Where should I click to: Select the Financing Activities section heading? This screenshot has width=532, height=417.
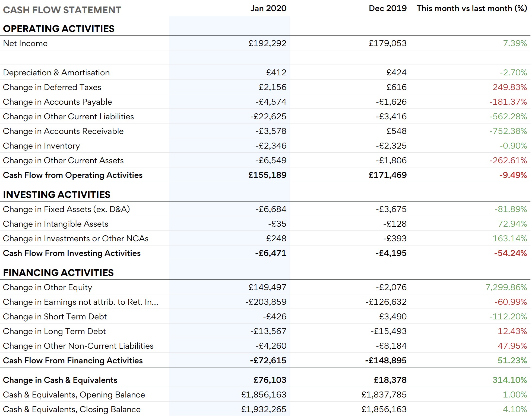pos(58,273)
